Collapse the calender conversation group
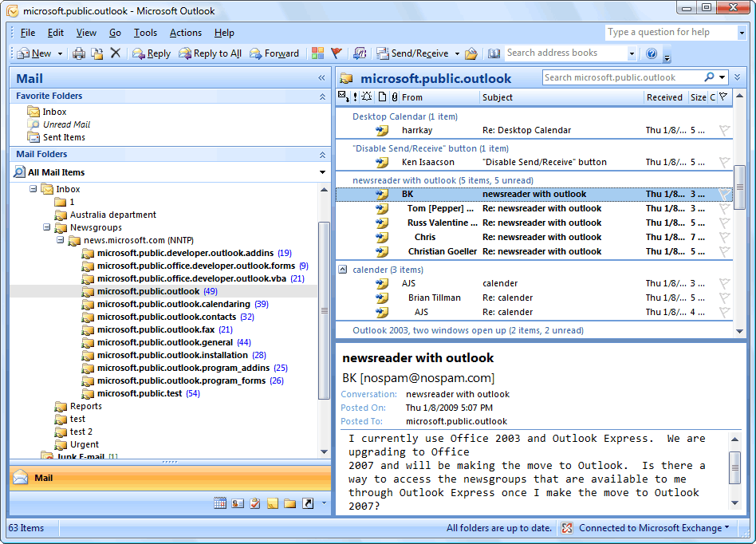 [x=342, y=269]
